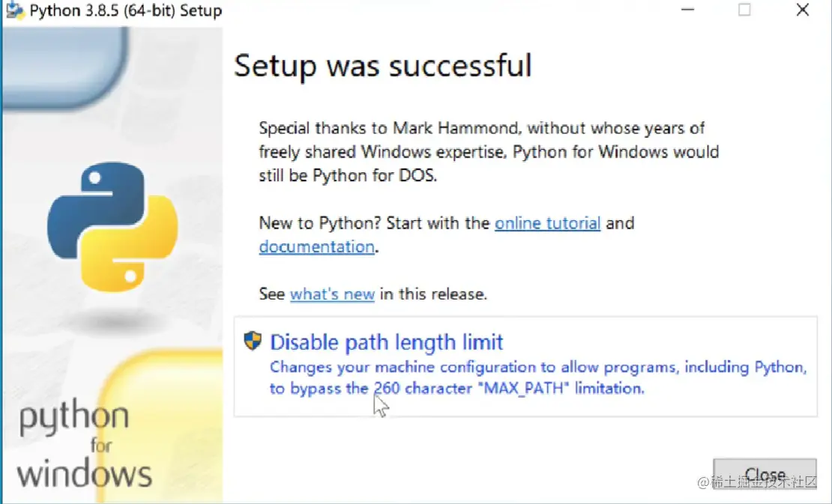Click the greyed-out maximize window button
832x504 pixels.
coord(744,10)
